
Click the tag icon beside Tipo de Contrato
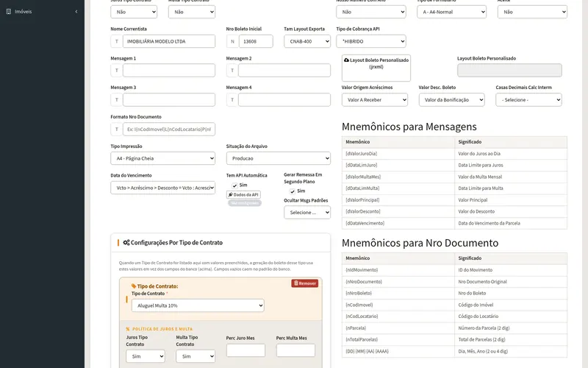134,286
